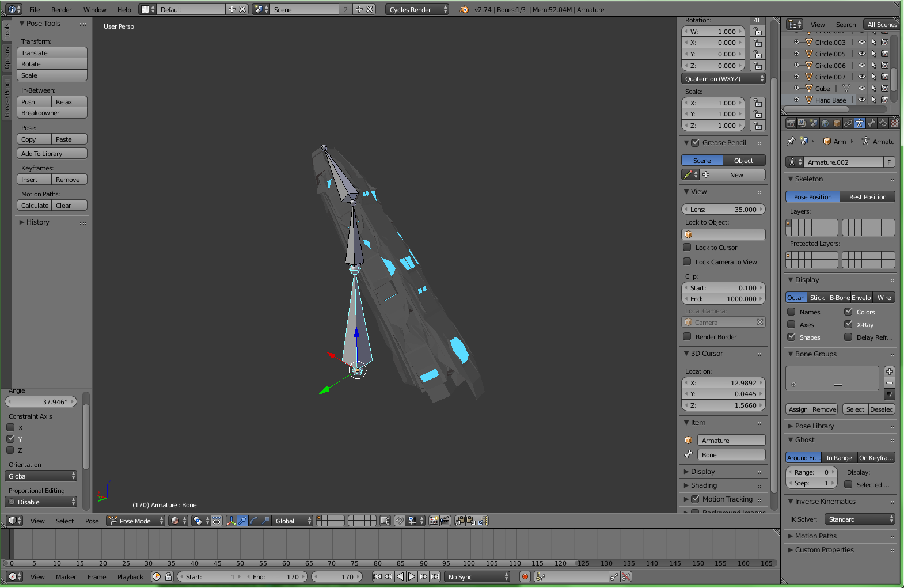
Task: Click the OpenGL render animation clapper icon
Action: click(445, 521)
